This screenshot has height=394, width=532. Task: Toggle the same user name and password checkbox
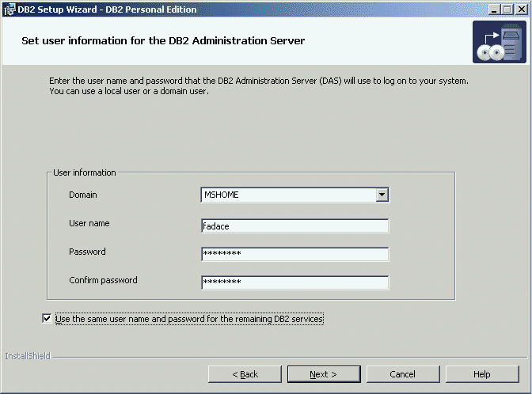[x=46, y=319]
